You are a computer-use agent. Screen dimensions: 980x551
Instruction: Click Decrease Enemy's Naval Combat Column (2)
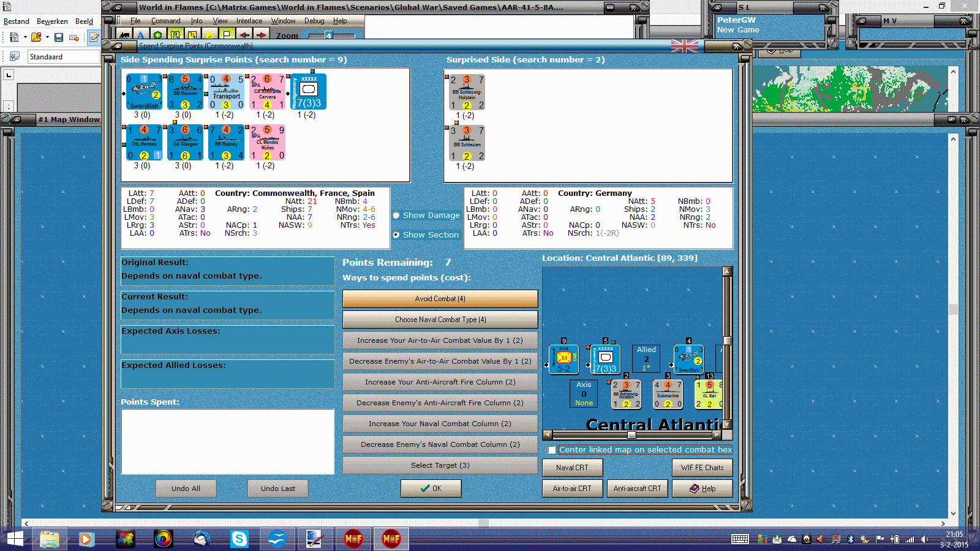click(x=440, y=444)
